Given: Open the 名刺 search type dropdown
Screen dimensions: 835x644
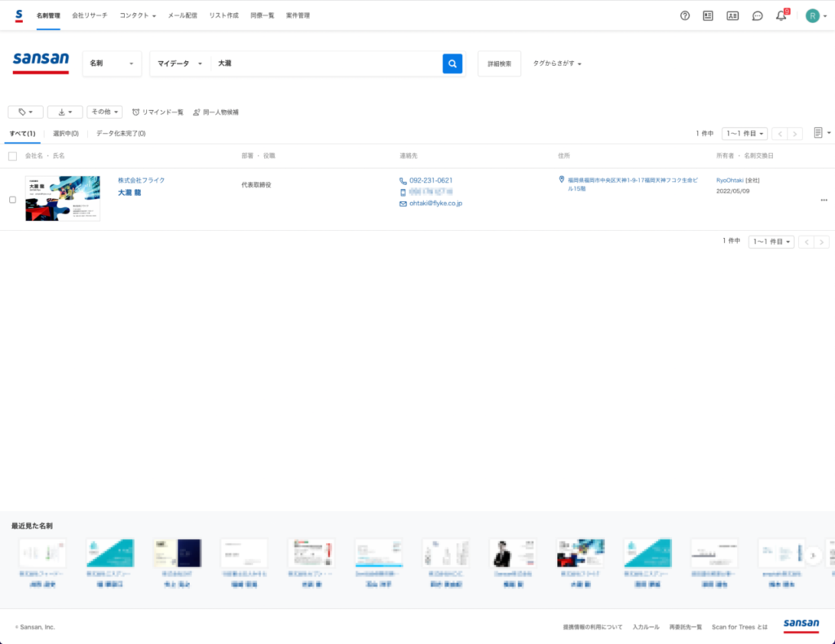Looking at the screenshot, I should 112,64.
